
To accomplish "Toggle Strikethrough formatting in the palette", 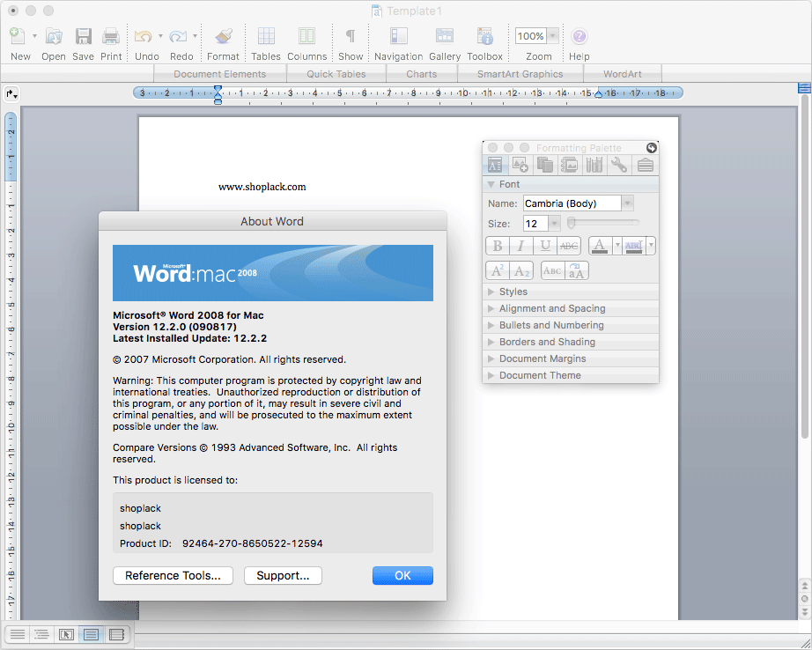I will coord(569,246).
